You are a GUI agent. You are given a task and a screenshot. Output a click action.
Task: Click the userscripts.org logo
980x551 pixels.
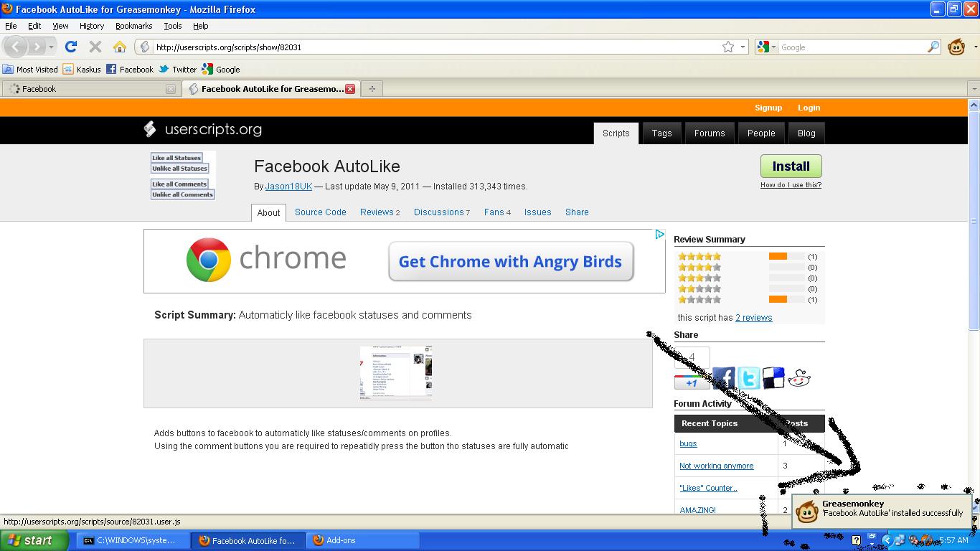203,129
